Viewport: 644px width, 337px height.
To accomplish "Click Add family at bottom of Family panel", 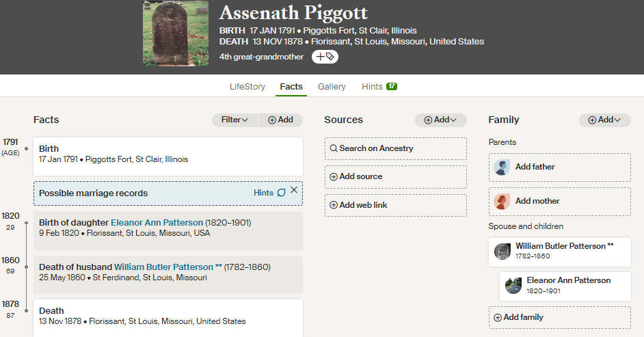I will [559, 317].
